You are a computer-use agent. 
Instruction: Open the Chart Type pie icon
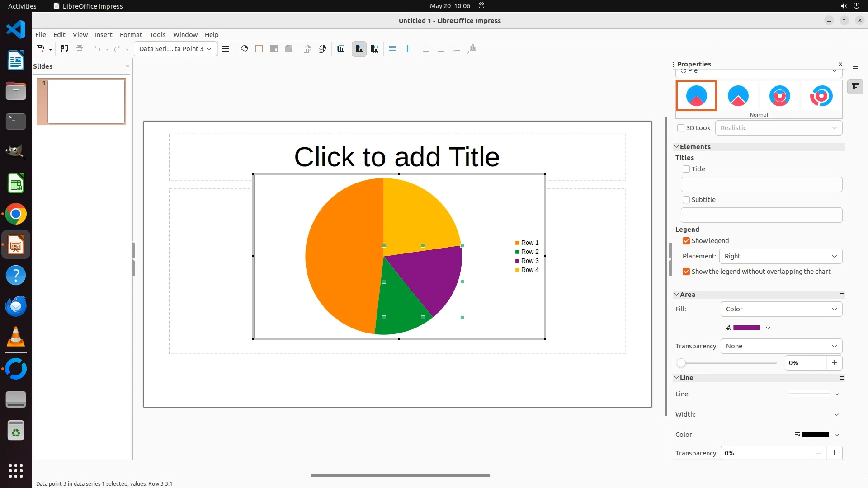click(x=244, y=49)
